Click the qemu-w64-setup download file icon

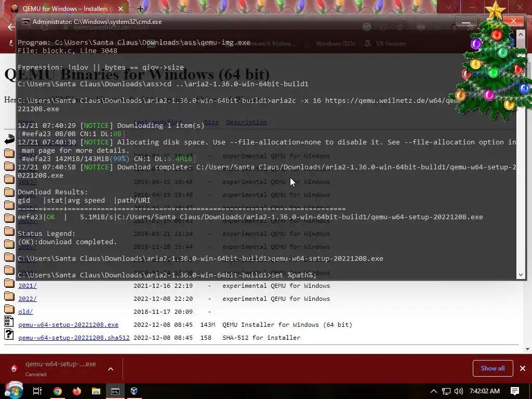click(14, 368)
